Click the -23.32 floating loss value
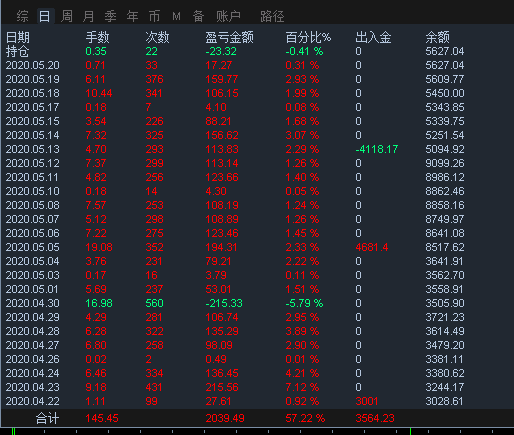This screenshot has height=435, width=514. [x=221, y=51]
